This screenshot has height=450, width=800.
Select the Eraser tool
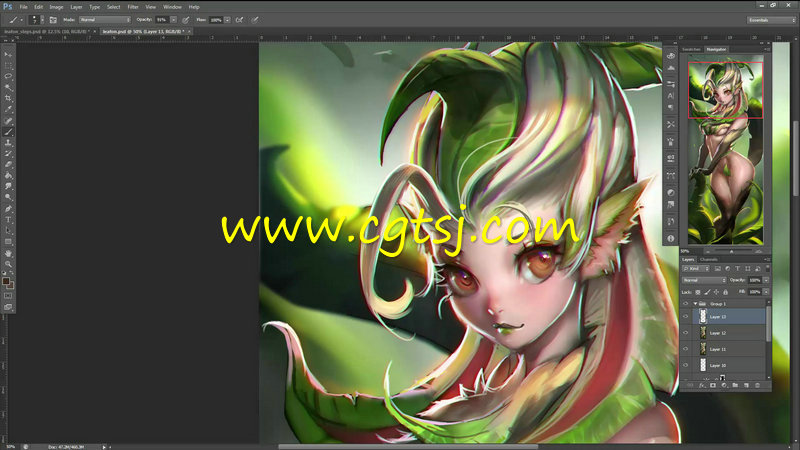pyautogui.click(x=8, y=164)
